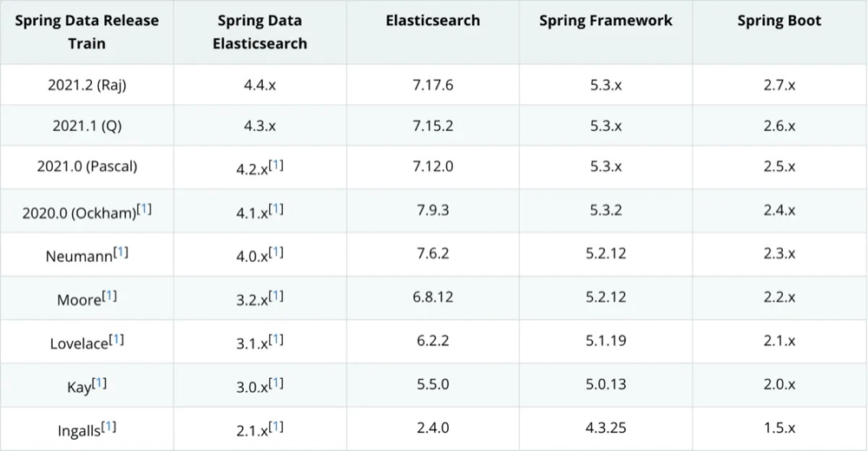The height and width of the screenshot is (451, 868).
Task: Select Elasticsearch version 7.17.6 cell
Action: [x=432, y=85]
